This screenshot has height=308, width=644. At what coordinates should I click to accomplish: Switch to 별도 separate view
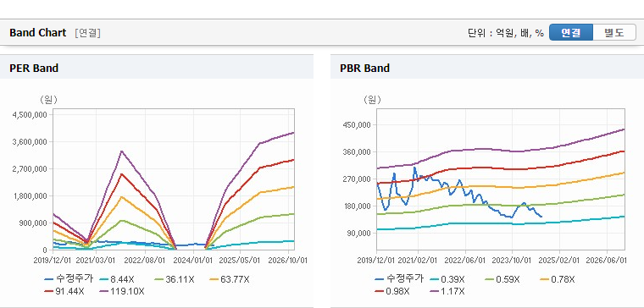click(x=614, y=32)
